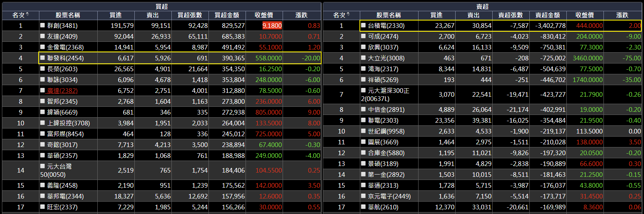644x214 pixels.
Task: Toggle the checkbox for 長榮(2603)
Action: point(43,68)
